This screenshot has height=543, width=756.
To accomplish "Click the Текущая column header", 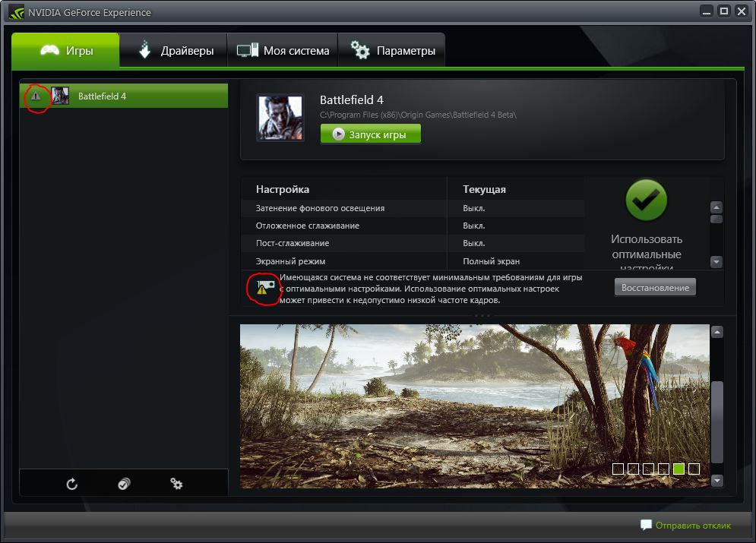I will pos(484,189).
